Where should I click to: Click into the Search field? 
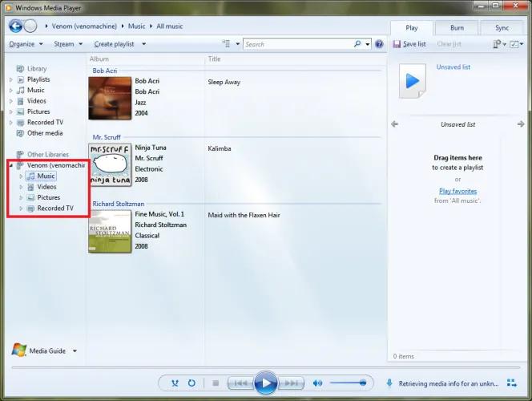pos(299,44)
